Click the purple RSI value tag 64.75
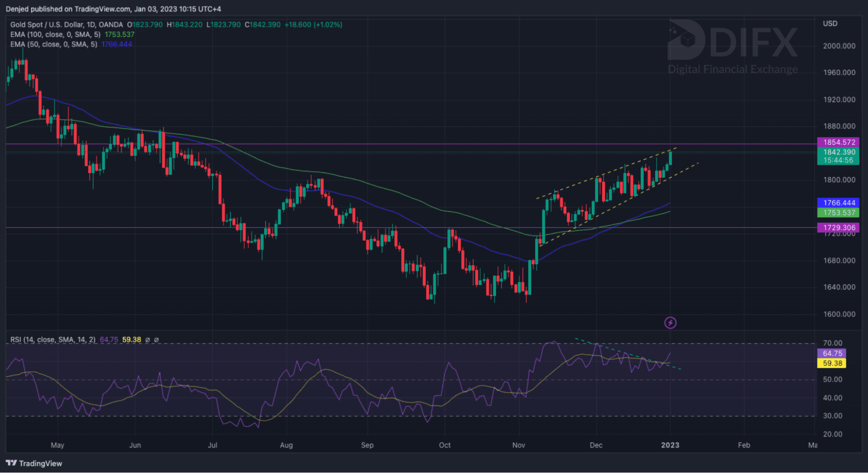The width and height of the screenshot is (868, 473). [832, 354]
